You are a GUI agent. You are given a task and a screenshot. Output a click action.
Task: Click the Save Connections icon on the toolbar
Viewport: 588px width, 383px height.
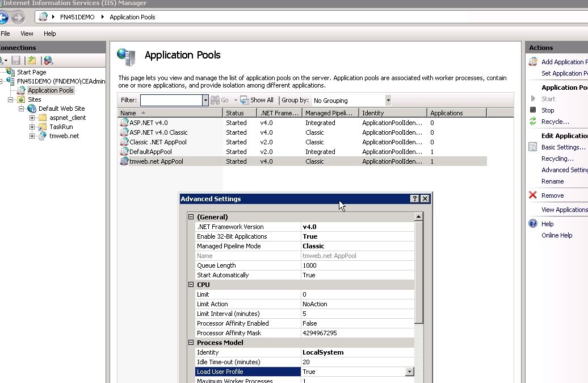16,60
